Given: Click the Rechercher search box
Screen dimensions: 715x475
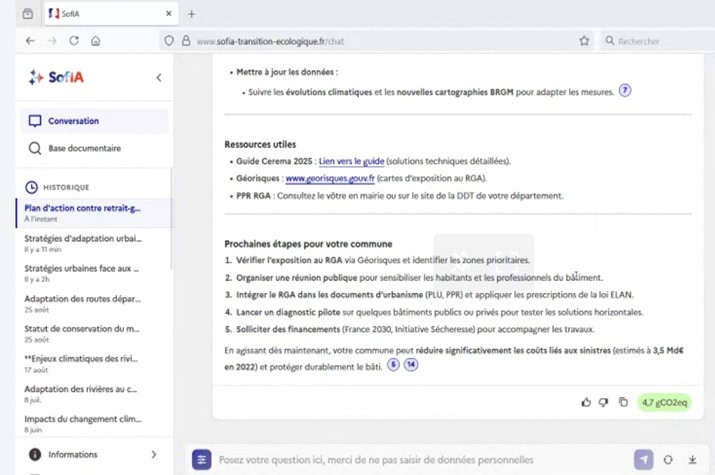Looking at the screenshot, I should [659, 41].
